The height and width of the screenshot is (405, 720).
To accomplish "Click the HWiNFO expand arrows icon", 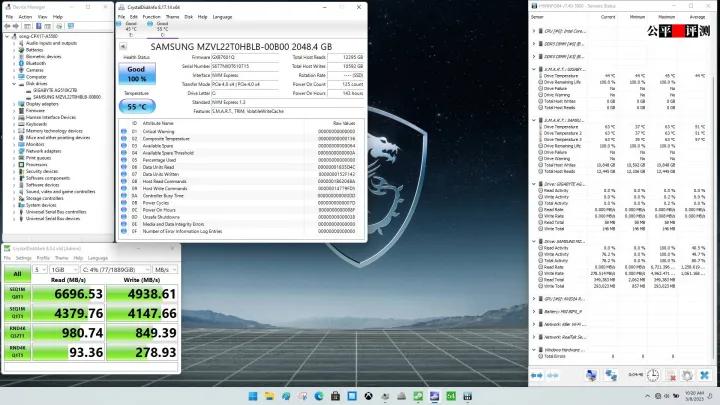I will (x=536, y=375).
